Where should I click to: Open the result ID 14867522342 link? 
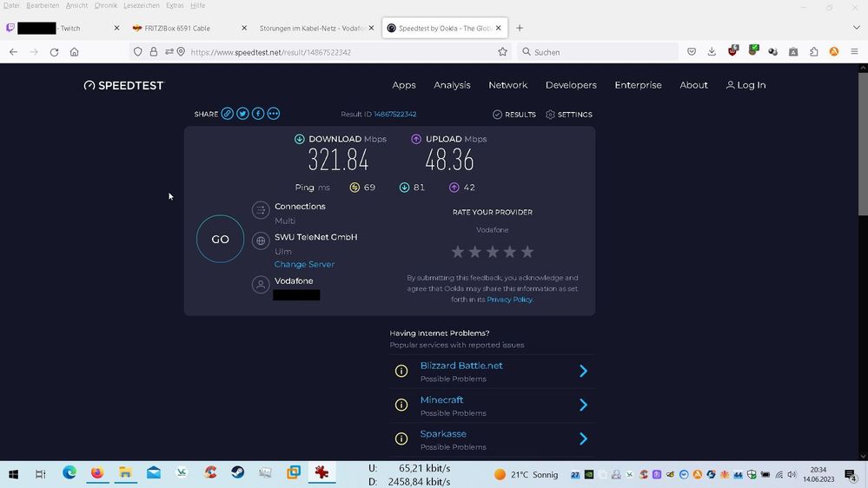point(395,114)
